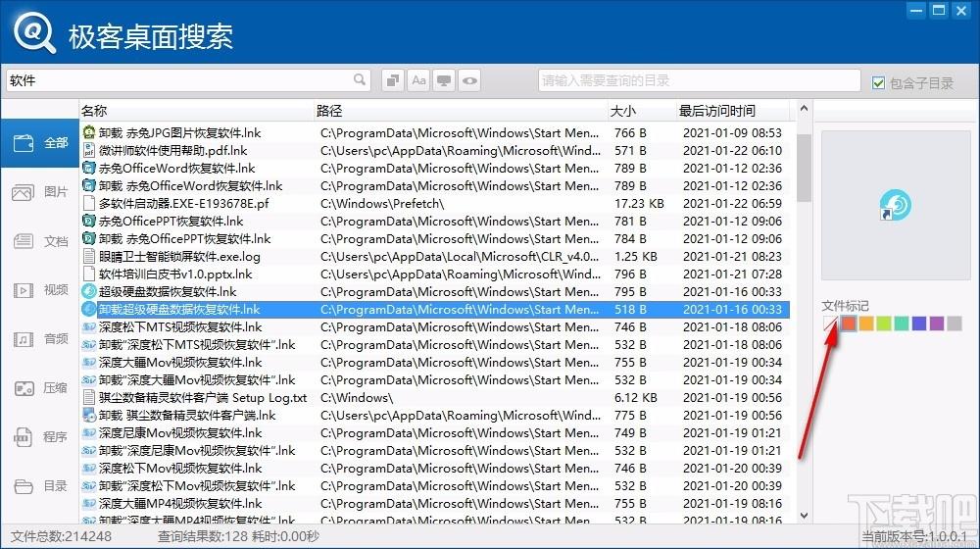
Task: Select icon of 卸载“深度松下Mov视频恢复软件”.lnk
Action: pos(89,486)
